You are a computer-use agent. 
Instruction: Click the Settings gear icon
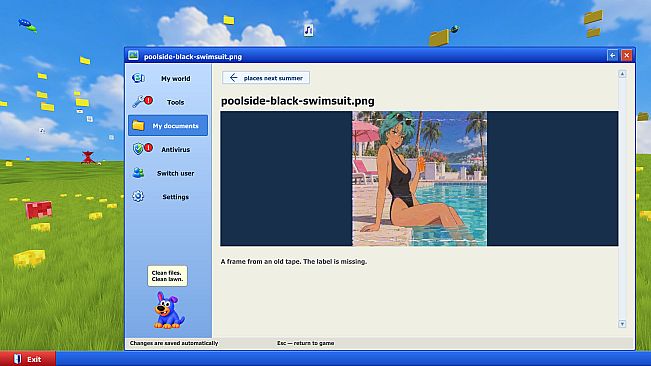coord(138,196)
